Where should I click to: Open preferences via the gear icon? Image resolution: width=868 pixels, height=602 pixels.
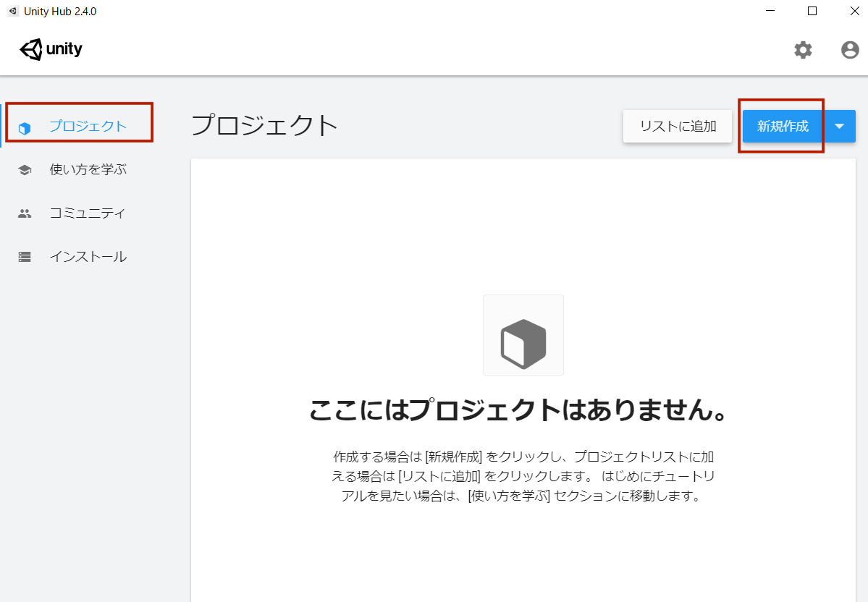(802, 50)
